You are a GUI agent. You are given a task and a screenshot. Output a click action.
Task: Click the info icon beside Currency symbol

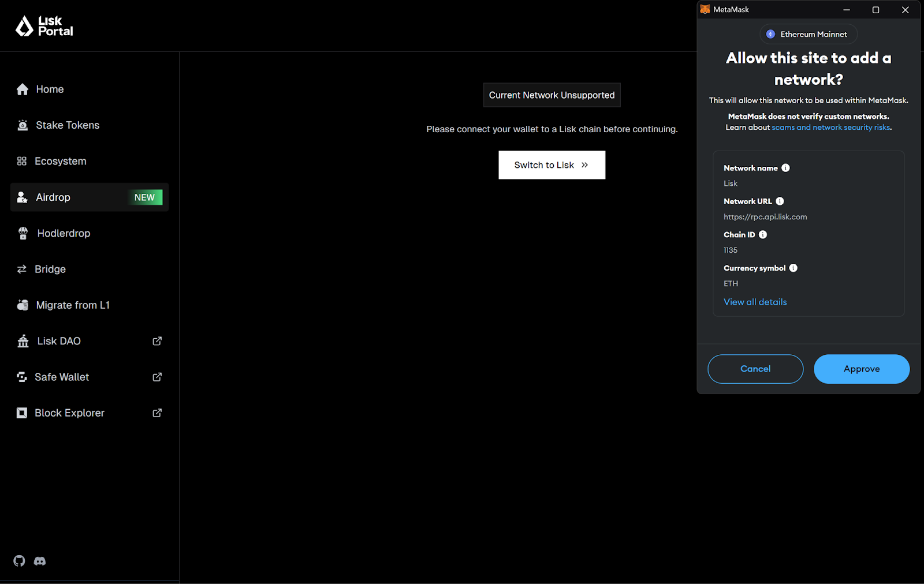coord(793,268)
